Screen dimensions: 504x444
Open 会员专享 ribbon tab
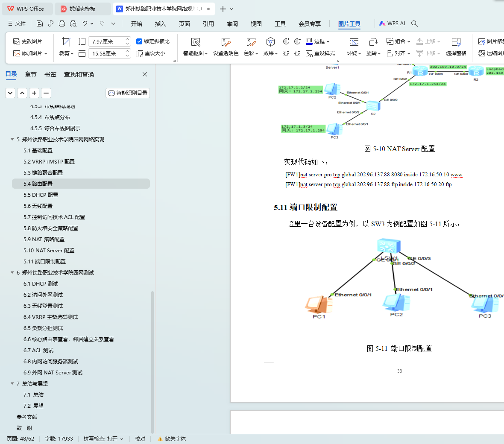click(310, 24)
